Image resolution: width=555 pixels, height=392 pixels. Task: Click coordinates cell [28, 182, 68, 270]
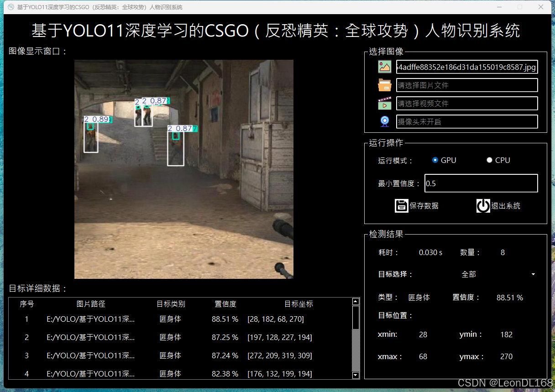(x=275, y=319)
